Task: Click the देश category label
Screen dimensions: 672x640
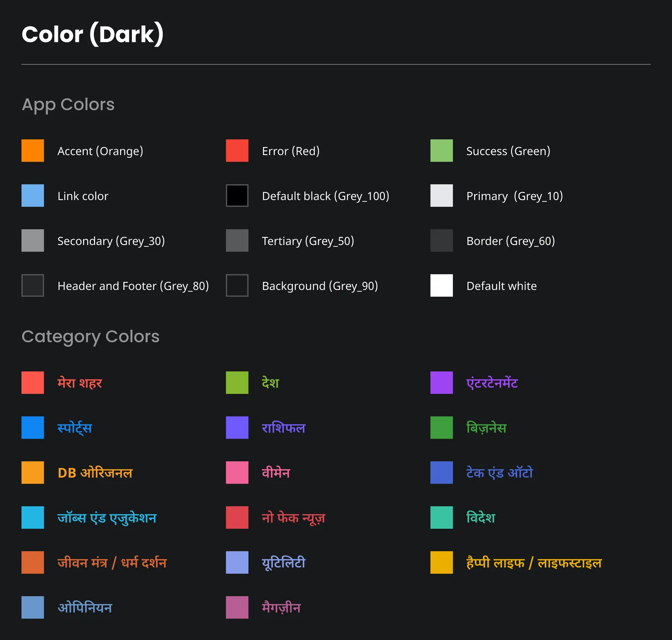Action: (270, 383)
